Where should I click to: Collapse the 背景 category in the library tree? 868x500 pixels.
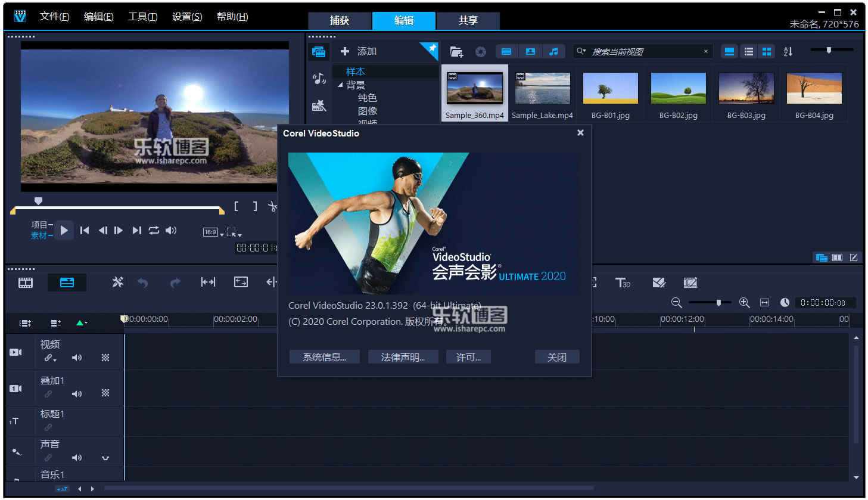(x=341, y=85)
